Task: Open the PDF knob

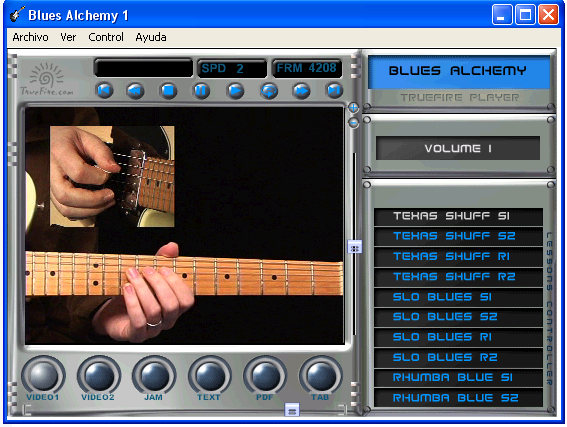Action: point(265,376)
